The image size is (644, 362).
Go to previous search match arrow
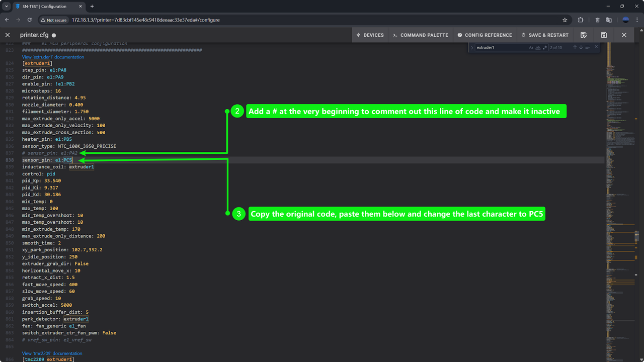point(575,47)
